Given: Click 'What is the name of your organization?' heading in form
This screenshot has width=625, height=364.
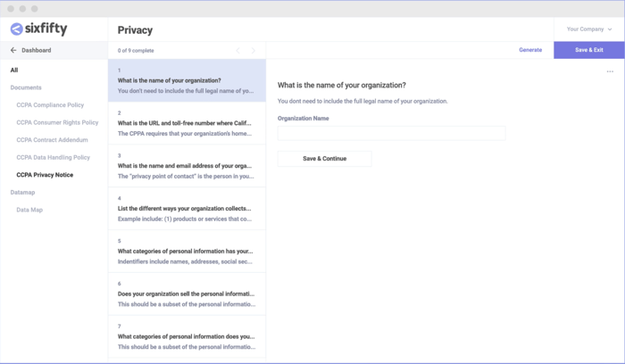Looking at the screenshot, I should tap(342, 86).
